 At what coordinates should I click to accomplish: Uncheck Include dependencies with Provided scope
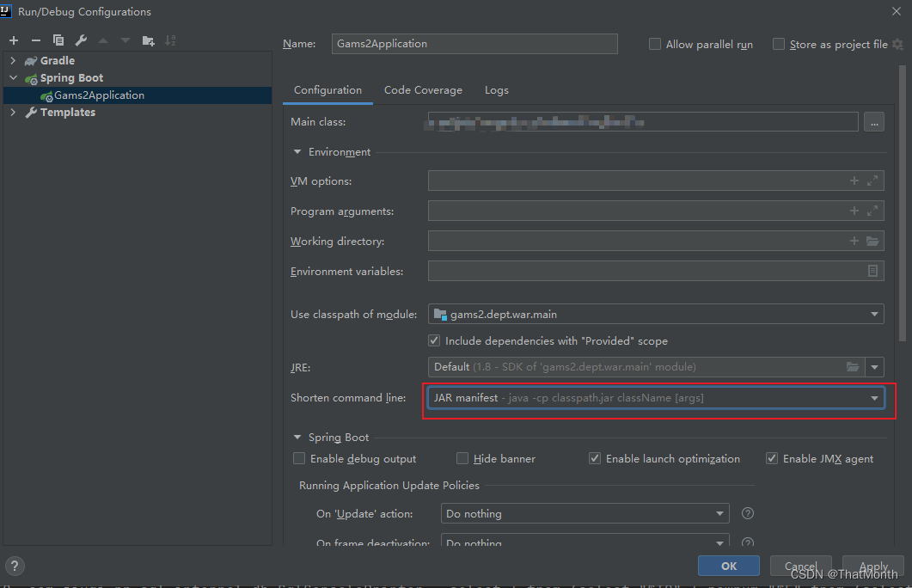tap(434, 340)
